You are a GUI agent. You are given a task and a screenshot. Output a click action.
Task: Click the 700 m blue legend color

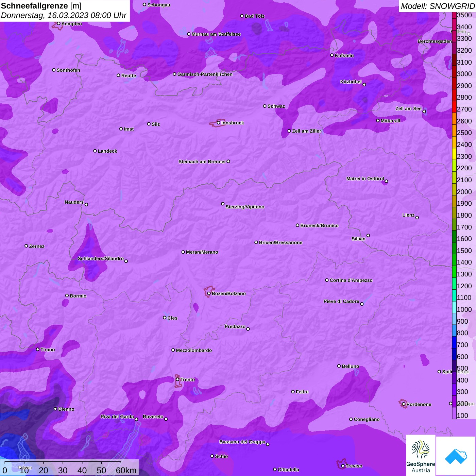point(454,342)
